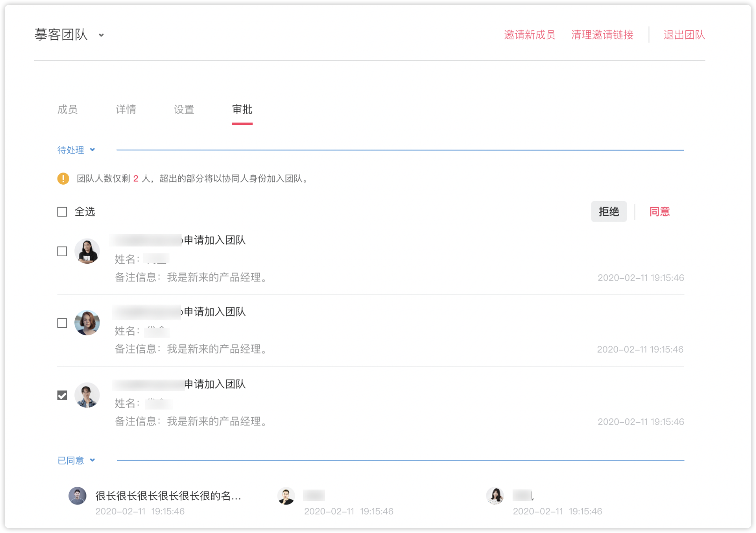This screenshot has height=533, width=756.
Task: Click first applicant's timestamp 2020-02-11 19:15:46
Action: pyautogui.click(x=641, y=278)
